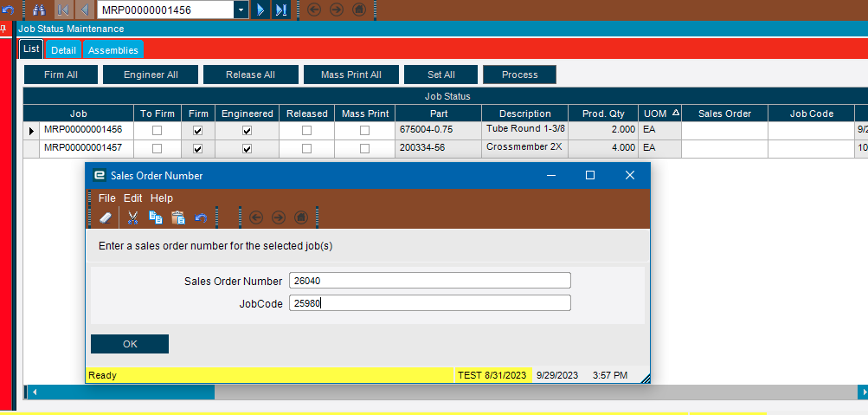Click main toolbar home icon
Screen dimensions: 868x415
359,10
